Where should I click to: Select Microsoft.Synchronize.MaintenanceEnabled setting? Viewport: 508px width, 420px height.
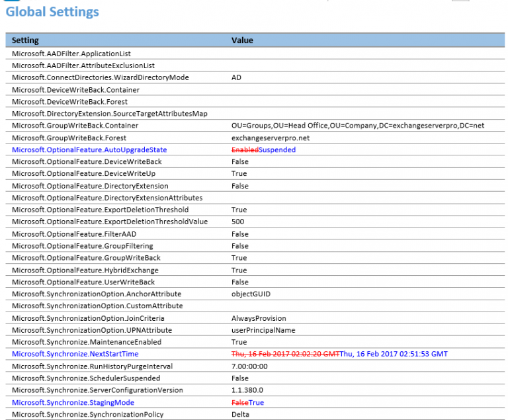(87, 342)
